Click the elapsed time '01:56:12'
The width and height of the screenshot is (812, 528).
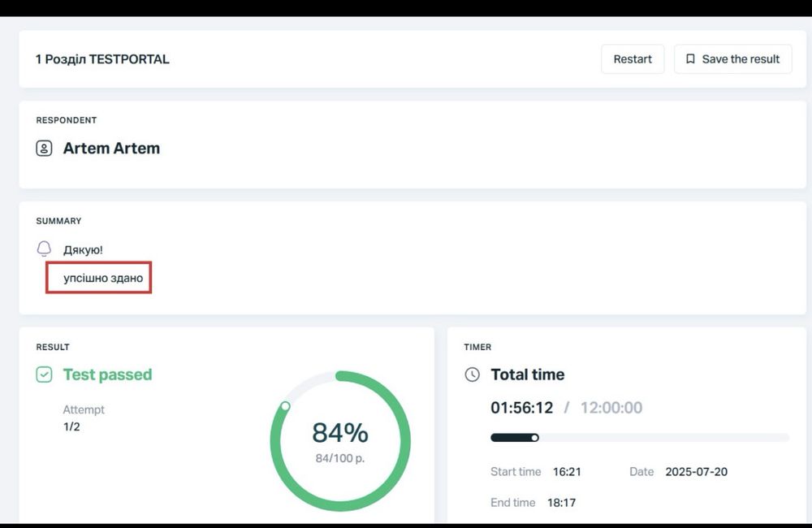point(522,408)
